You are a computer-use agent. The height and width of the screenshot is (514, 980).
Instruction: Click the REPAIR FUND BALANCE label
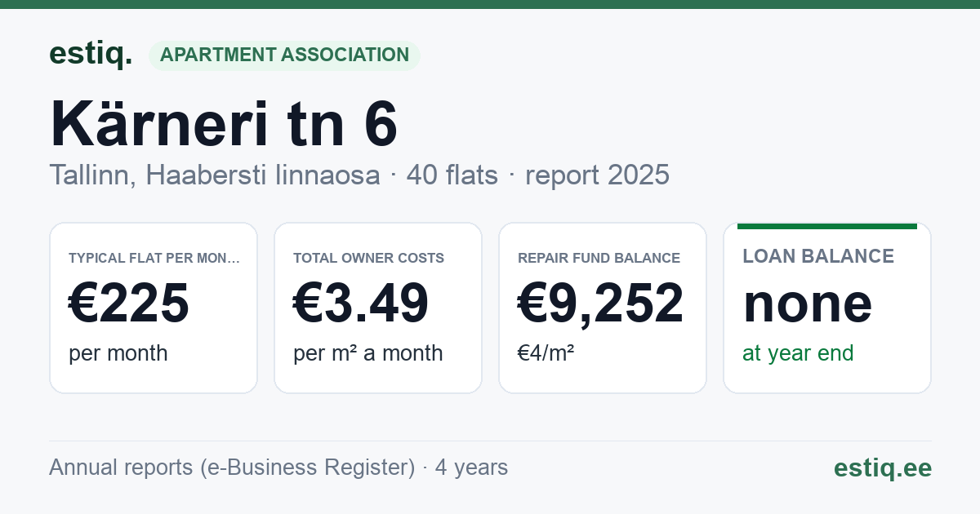[x=599, y=258]
